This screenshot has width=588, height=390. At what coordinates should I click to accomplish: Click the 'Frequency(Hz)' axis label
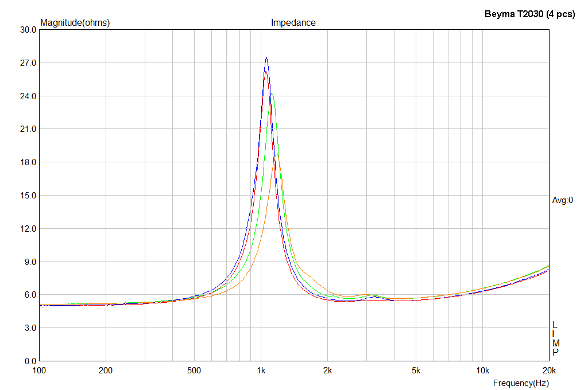(521, 383)
